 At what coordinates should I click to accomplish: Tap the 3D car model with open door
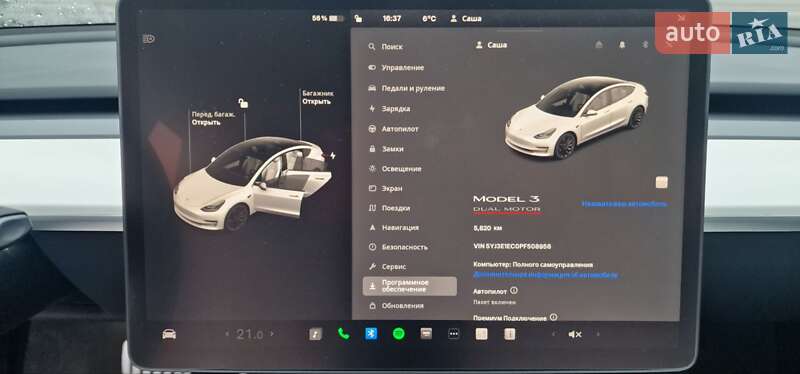tap(252, 184)
